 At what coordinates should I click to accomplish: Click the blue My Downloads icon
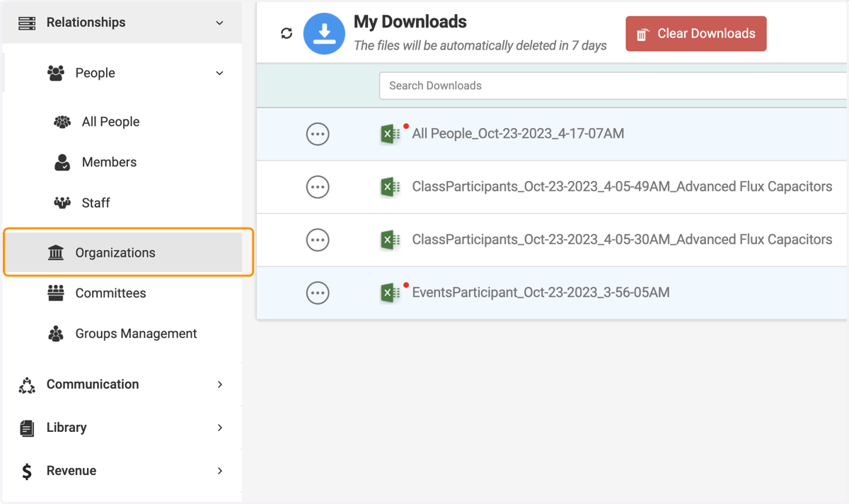pos(324,33)
